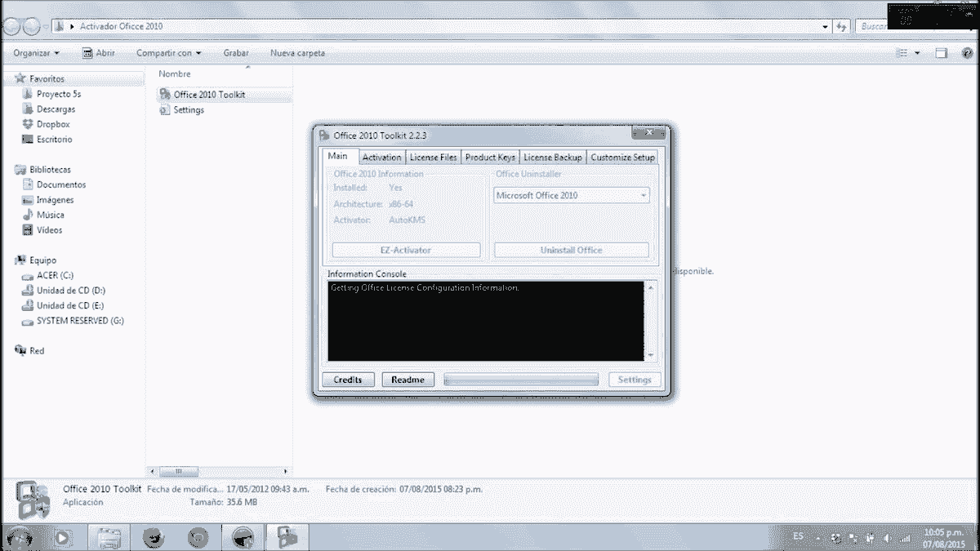
Task: Create a Nueva carpeta
Action: pos(297,53)
